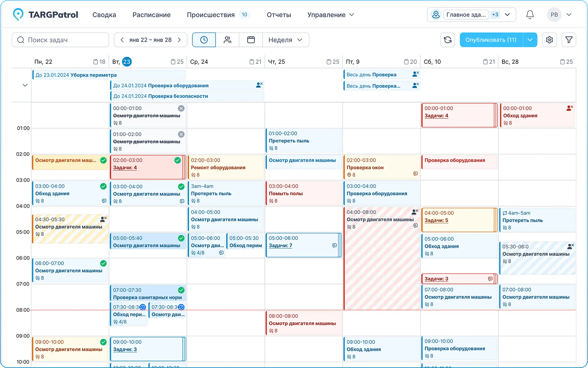This screenshot has width=588, height=368.
Task: Toggle green check on Monday 03:00-04:00 Обход здания
Action: (x=104, y=186)
